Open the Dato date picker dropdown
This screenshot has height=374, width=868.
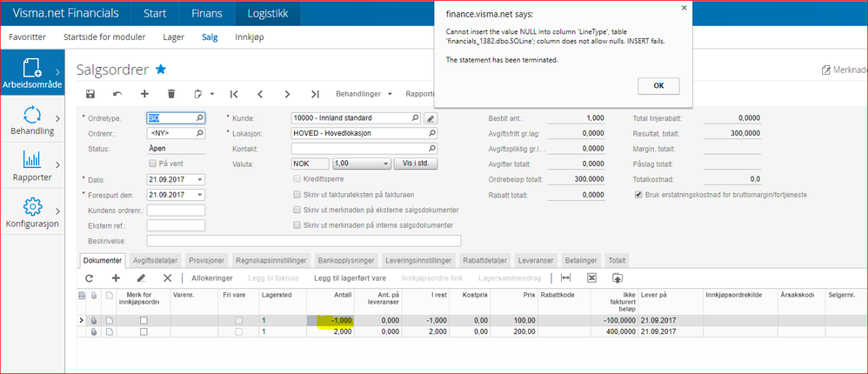[x=199, y=180]
